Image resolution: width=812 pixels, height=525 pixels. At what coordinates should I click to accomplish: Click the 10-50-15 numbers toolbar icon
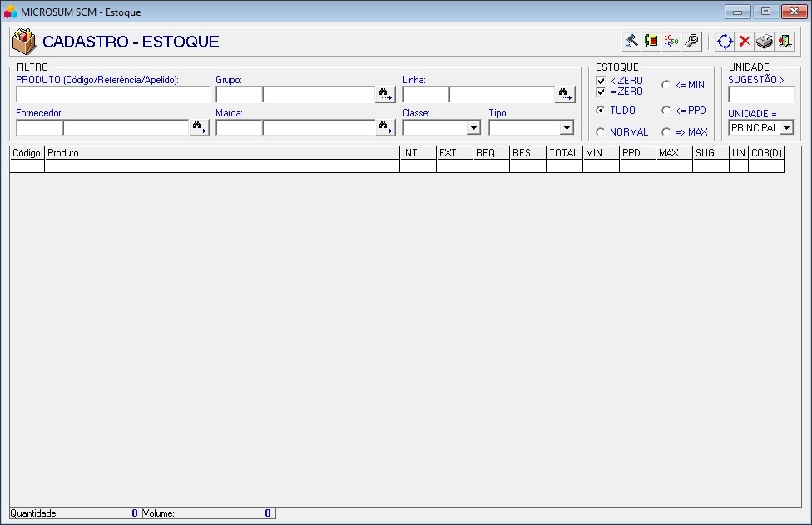pos(671,41)
